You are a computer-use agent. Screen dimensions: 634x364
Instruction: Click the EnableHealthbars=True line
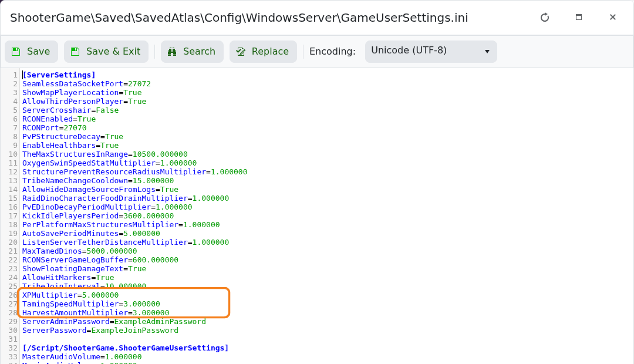point(70,145)
